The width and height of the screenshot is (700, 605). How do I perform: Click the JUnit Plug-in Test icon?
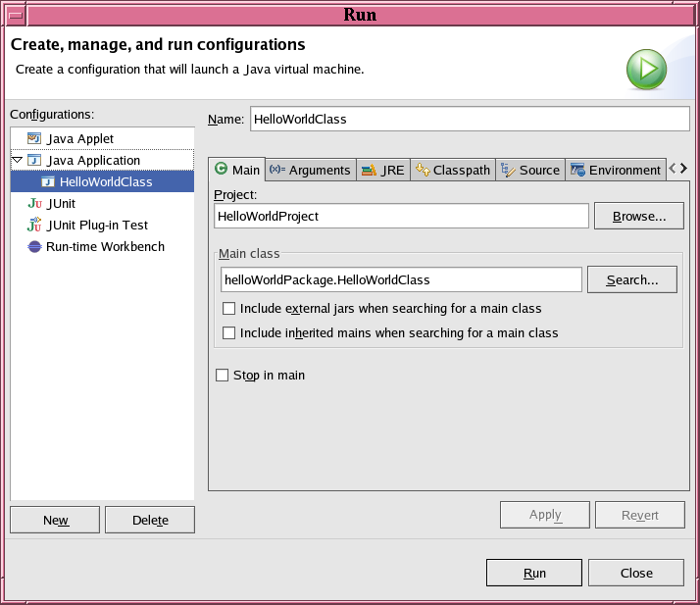tap(34, 225)
